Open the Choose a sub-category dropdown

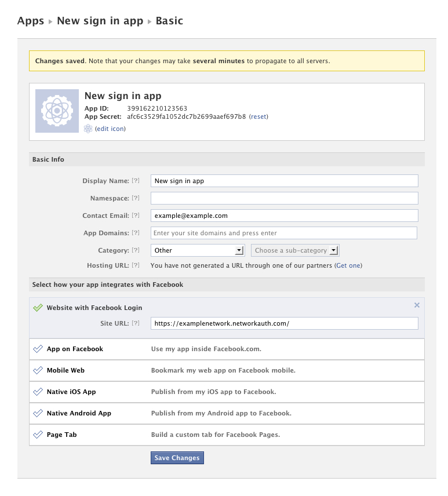click(x=295, y=250)
